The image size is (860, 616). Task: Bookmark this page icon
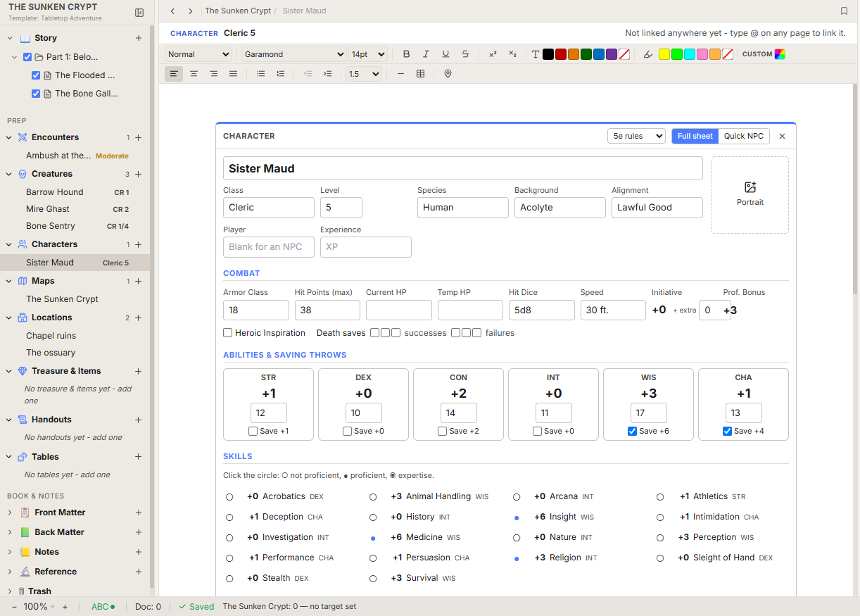click(x=844, y=11)
